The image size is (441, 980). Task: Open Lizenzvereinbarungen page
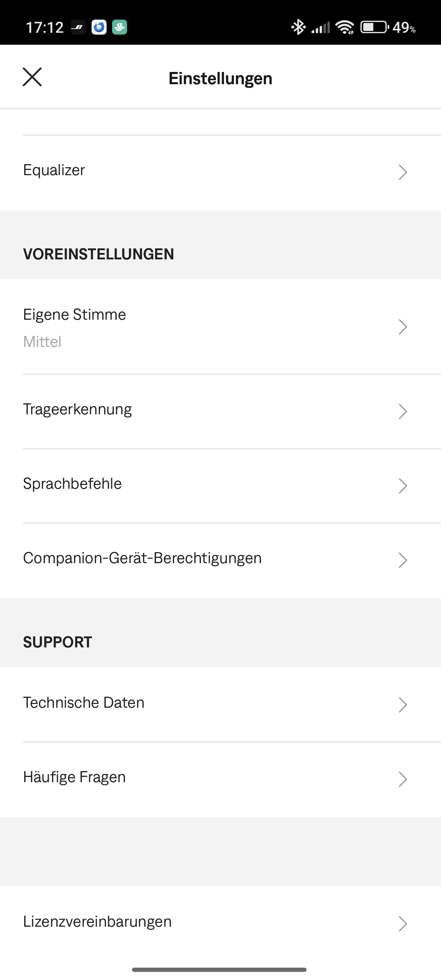point(97,922)
